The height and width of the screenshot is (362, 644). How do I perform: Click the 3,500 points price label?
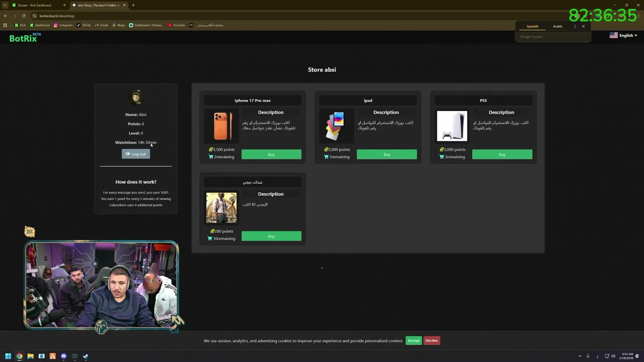222,149
